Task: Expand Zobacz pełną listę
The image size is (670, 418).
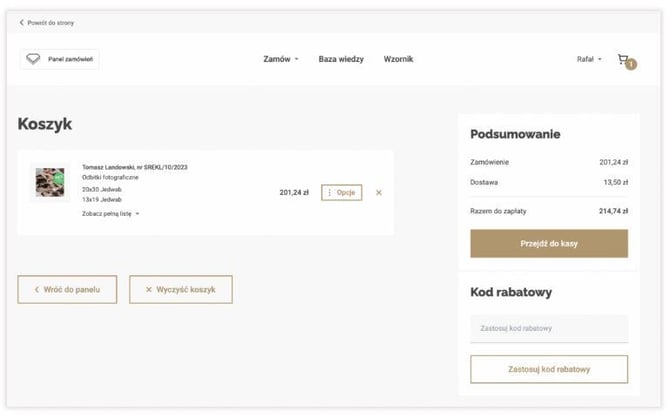Action: [111, 214]
